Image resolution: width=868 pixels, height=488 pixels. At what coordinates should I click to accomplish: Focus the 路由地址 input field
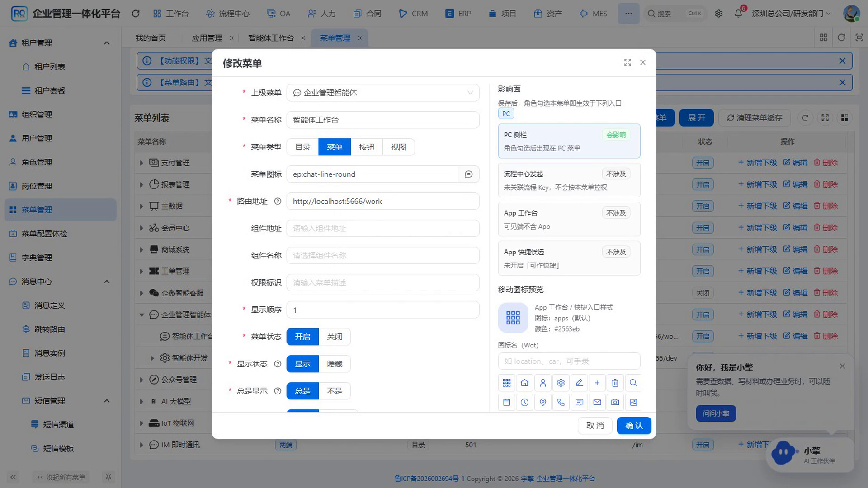382,202
